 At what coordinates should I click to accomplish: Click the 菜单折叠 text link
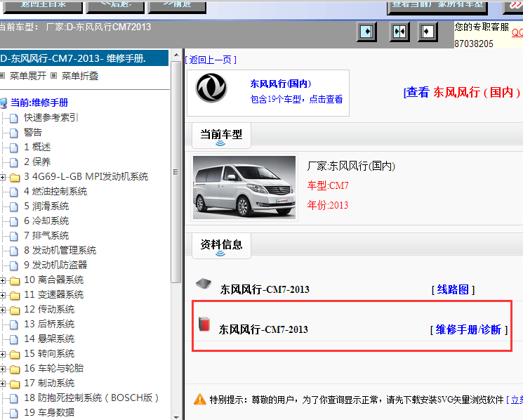pyautogui.click(x=80, y=76)
